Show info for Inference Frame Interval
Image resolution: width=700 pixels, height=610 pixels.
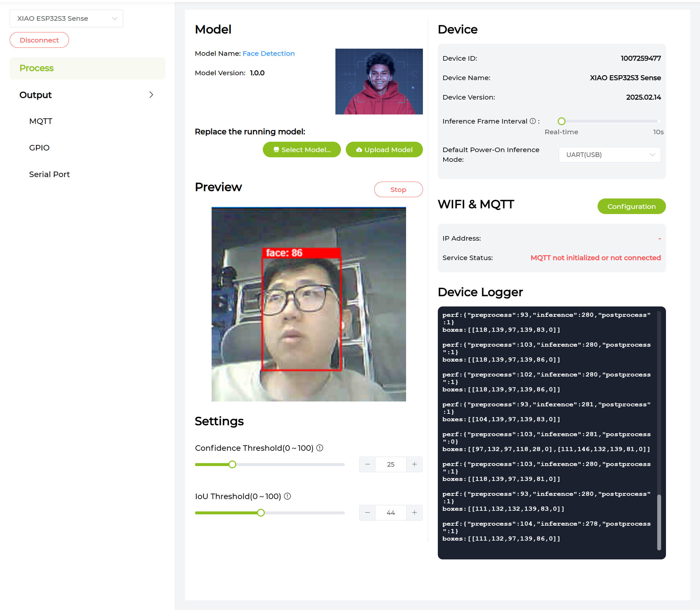click(x=533, y=121)
